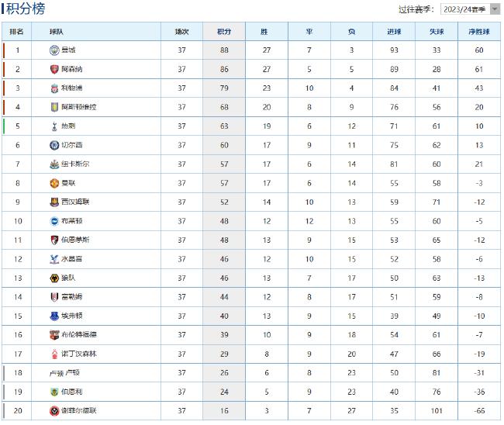Click the 净胜球 column header
The height and width of the screenshot is (425, 504).
click(479, 32)
